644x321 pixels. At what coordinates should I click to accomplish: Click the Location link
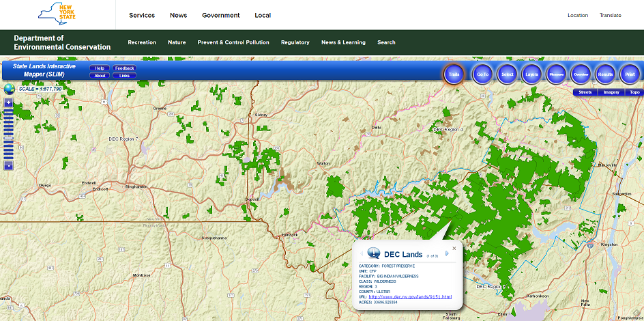[578, 15]
